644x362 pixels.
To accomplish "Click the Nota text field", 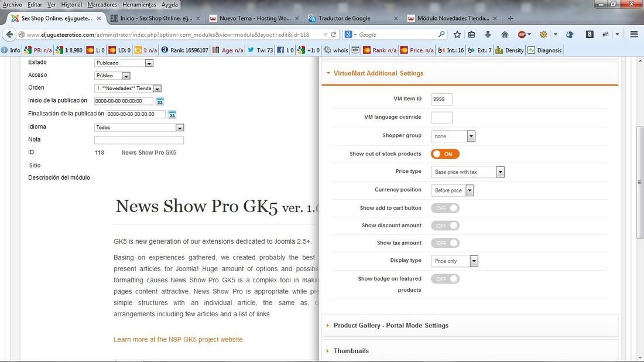I will click(139, 140).
